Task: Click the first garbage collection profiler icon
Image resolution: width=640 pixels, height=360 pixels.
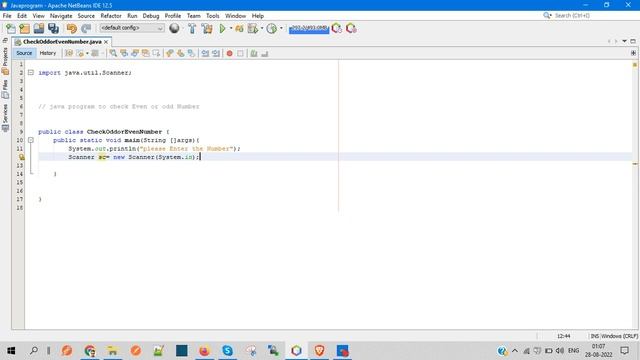Action: pos(337,28)
